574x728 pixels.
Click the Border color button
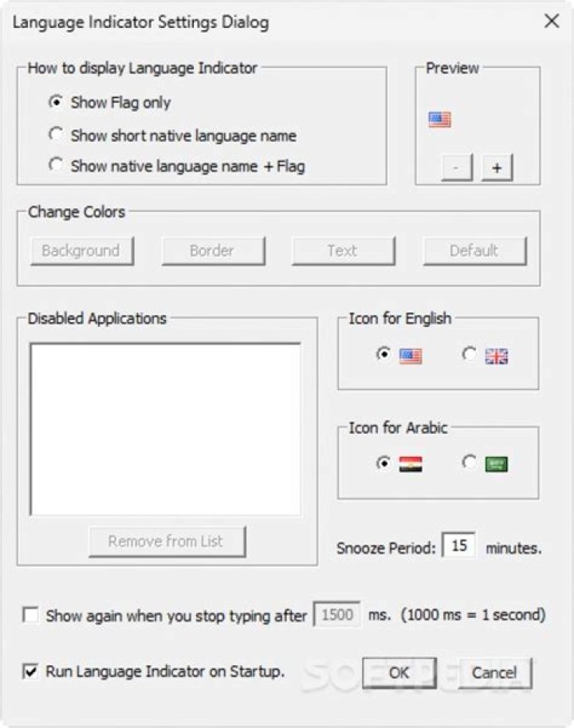tap(213, 250)
